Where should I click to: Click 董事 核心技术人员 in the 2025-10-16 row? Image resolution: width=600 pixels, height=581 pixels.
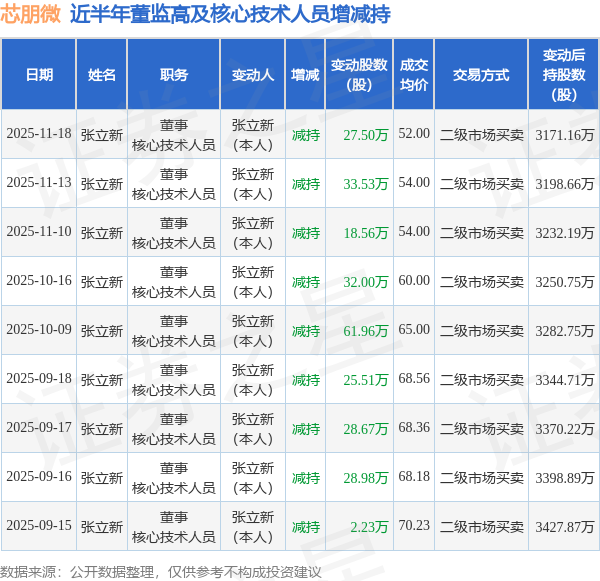pos(174,282)
